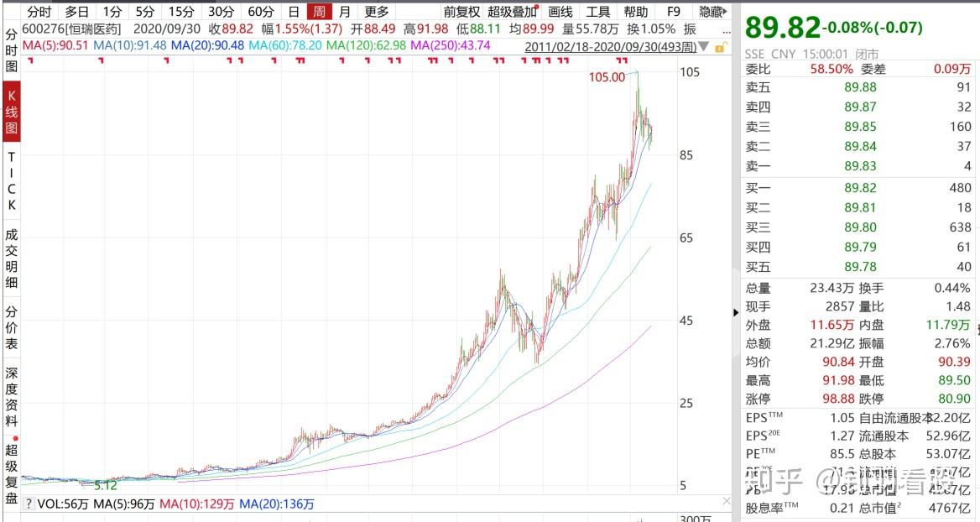Viewport: 980px width, 522px height.
Task: Switch to 月 monthly period
Action: click(x=345, y=12)
